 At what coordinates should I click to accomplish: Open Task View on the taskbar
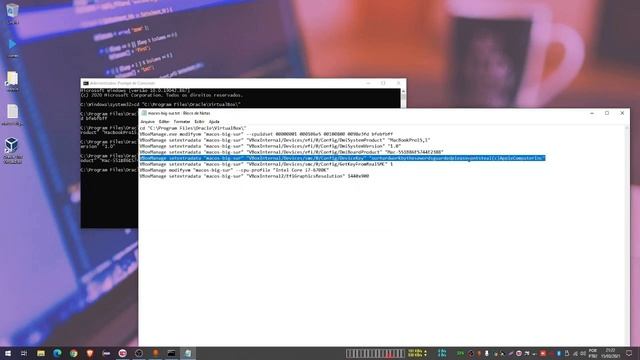24,353
